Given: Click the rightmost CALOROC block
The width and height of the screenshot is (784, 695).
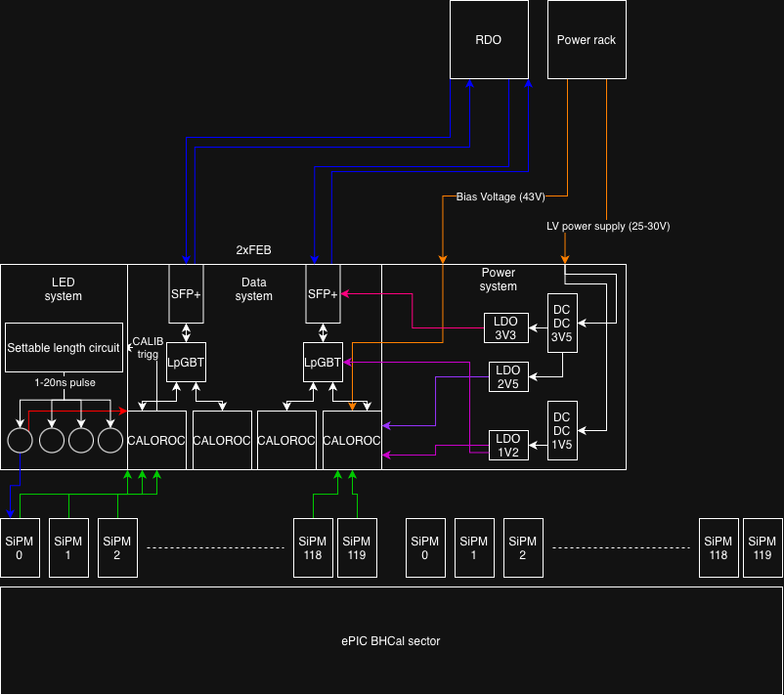Looking at the screenshot, I should [x=352, y=440].
